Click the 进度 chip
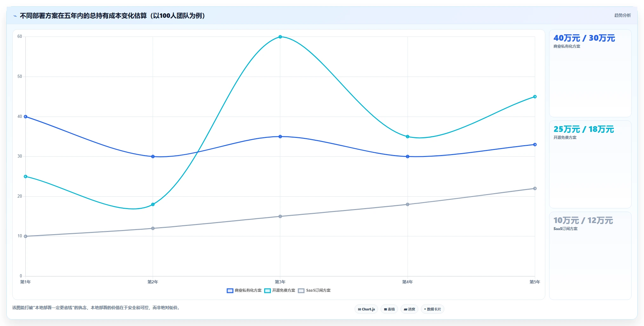This screenshot has height=326, width=644. pos(409,309)
